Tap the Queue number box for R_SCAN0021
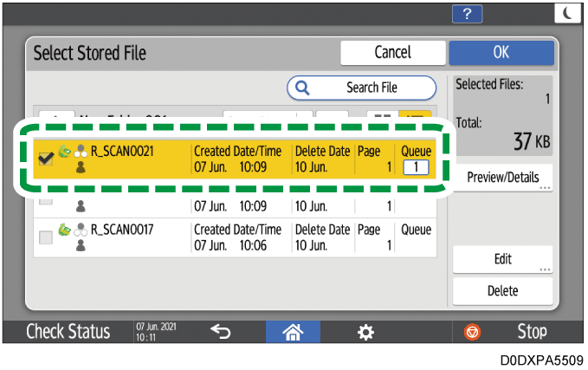 coord(416,166)
